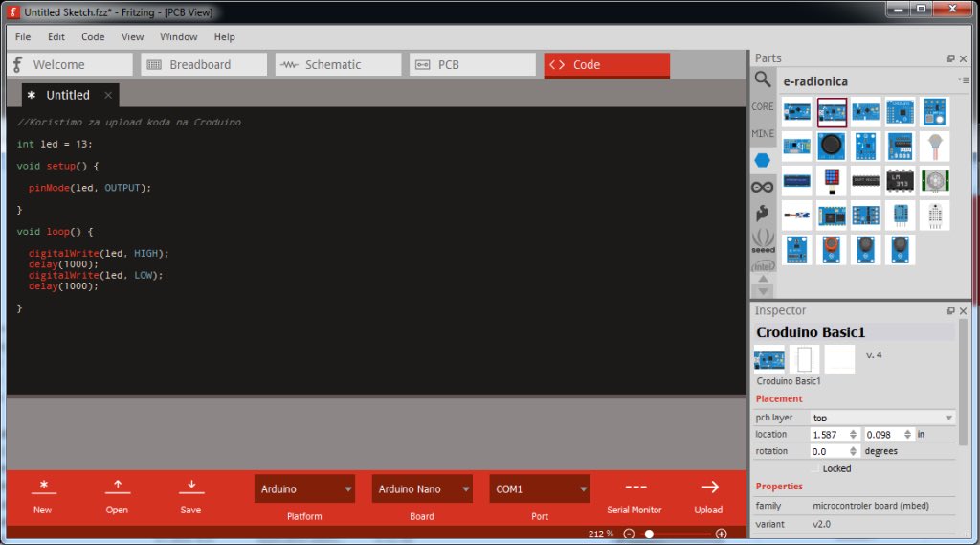Select the highlighted Croduino Basic part

832,113
